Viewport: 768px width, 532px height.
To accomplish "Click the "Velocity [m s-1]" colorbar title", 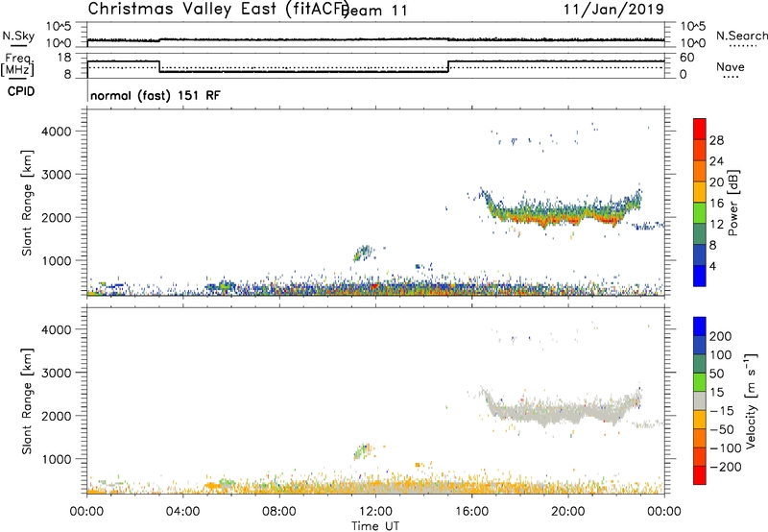I will tap(752, 400).
